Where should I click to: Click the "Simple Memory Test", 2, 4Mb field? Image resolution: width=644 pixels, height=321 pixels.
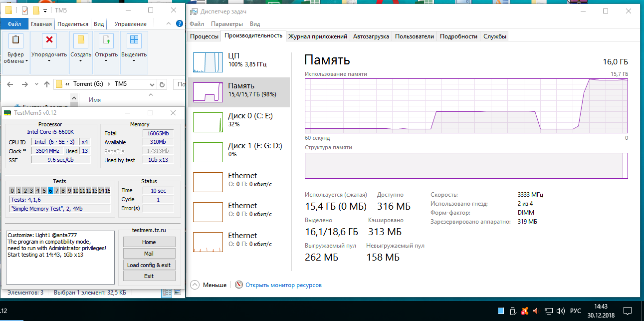(60, 209)
